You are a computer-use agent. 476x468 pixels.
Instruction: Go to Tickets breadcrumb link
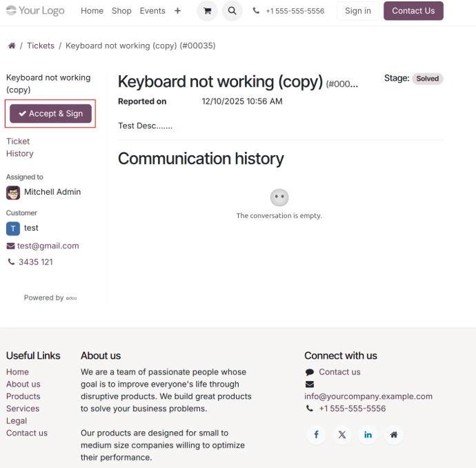pos(41,46)
